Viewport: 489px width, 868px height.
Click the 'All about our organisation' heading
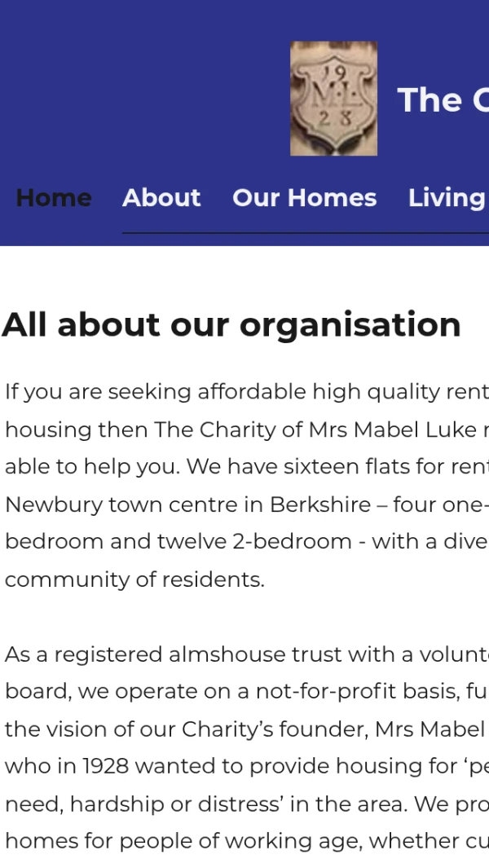point(231,324)
